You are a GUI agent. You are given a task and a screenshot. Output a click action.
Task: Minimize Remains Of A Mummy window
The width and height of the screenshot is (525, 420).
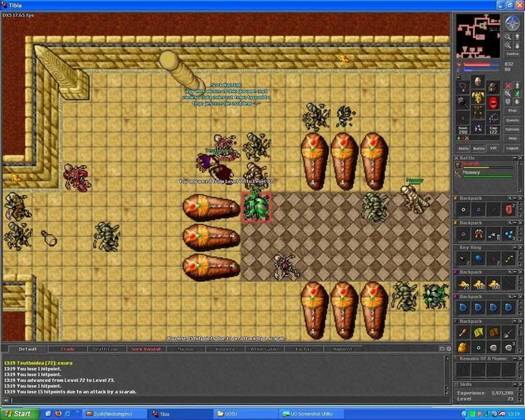point(515,358)
